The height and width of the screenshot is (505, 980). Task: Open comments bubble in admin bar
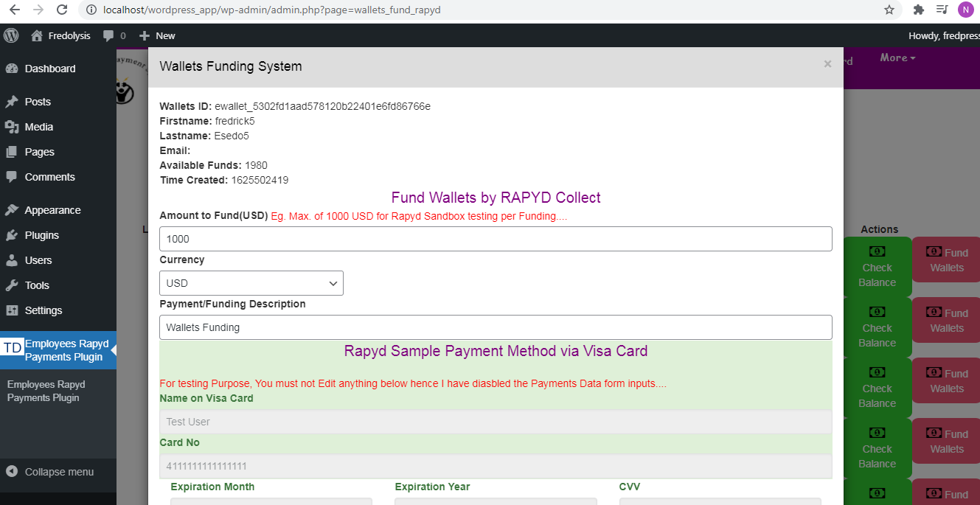(108, 35)
